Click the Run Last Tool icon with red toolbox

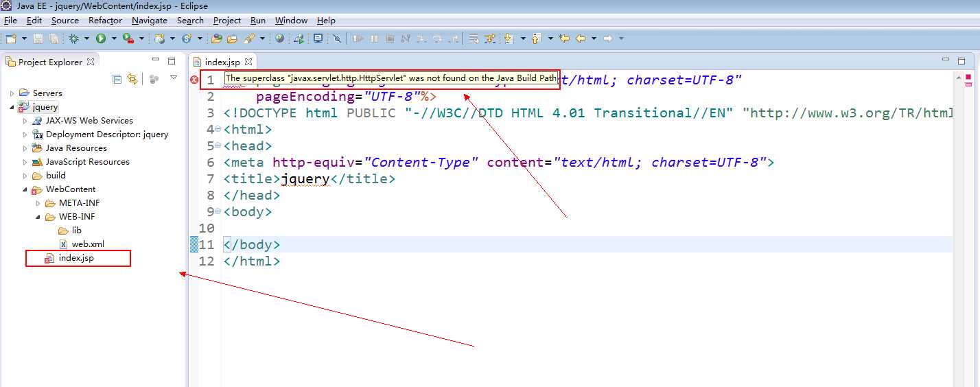click(128, 38)
